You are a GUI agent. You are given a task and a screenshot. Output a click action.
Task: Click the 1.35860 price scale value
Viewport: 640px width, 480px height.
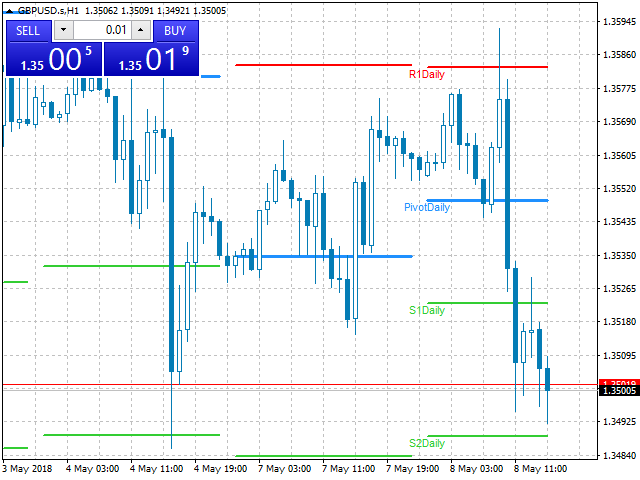(x=619, y=55)
